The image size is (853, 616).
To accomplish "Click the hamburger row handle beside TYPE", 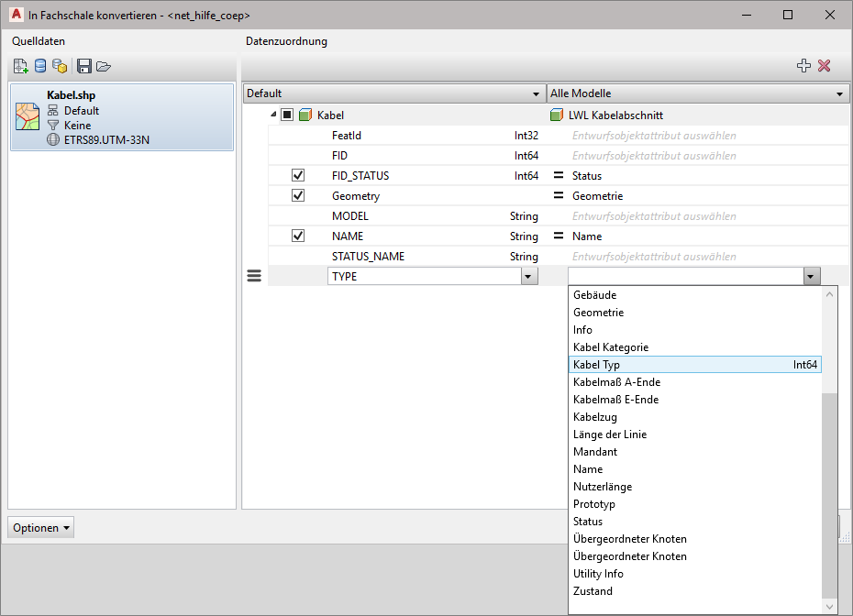I will [x=254, y=276].
